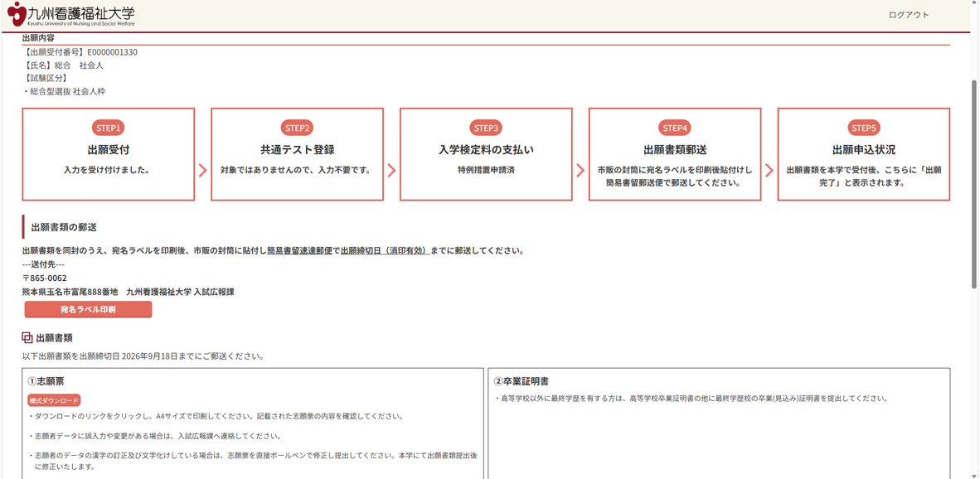This screenshot has width=980, height=479.
Task: Click the 出願内容 heading
Action: [x=38, y=38]
